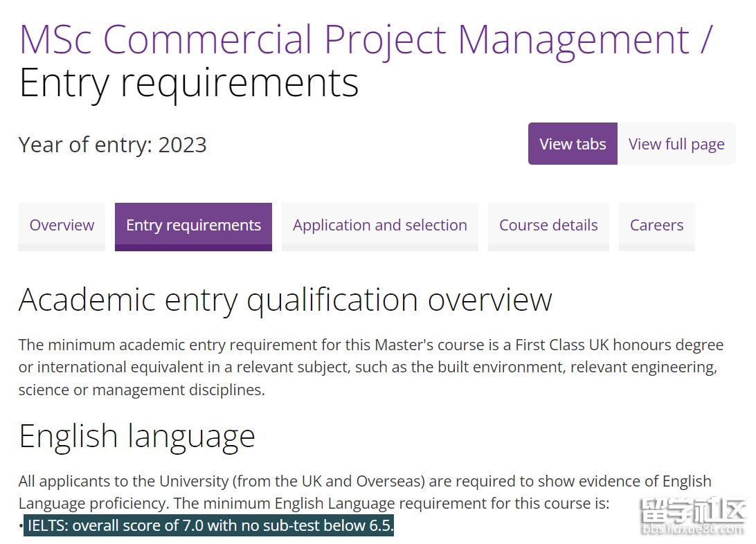Follow the MSc Commercial Project Management link
756x544 pixels.
(353, 39)
